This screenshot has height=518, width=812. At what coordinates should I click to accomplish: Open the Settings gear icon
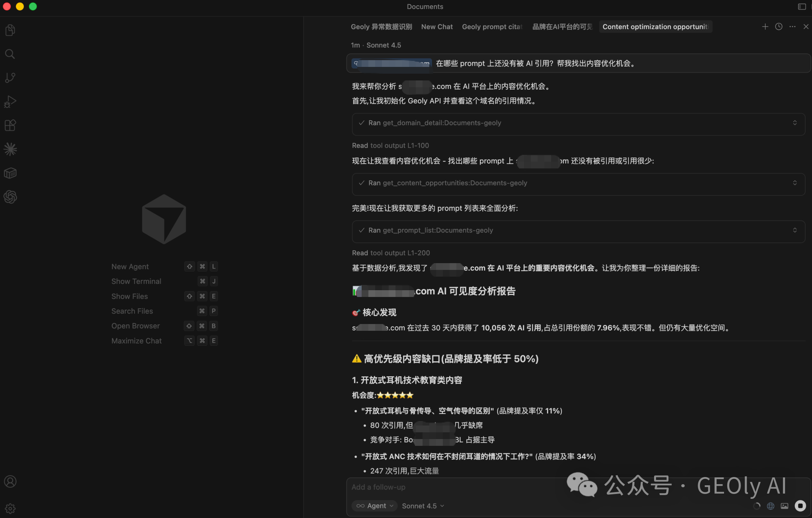click(x=10, y=509)
